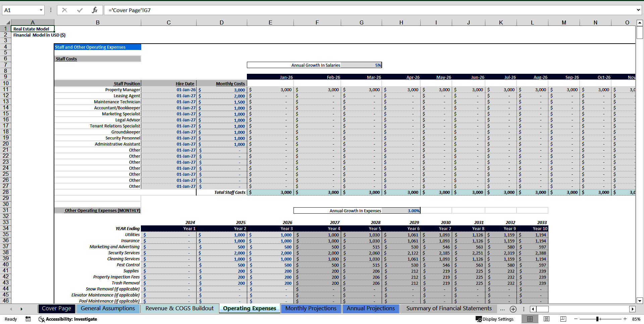The image size is (644, 324).
Task: Click the Enter checkmark formula icon
Action: point(80,10)
